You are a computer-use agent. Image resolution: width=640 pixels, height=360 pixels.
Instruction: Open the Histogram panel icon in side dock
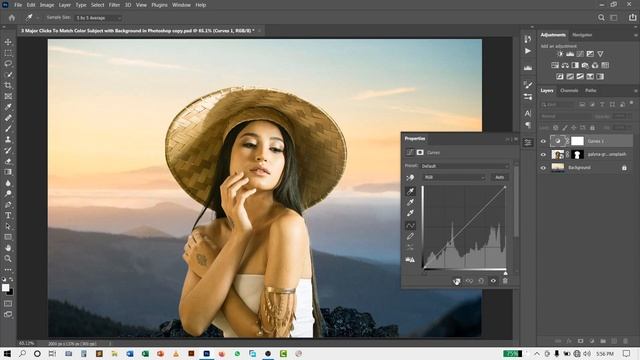(528, 68)
